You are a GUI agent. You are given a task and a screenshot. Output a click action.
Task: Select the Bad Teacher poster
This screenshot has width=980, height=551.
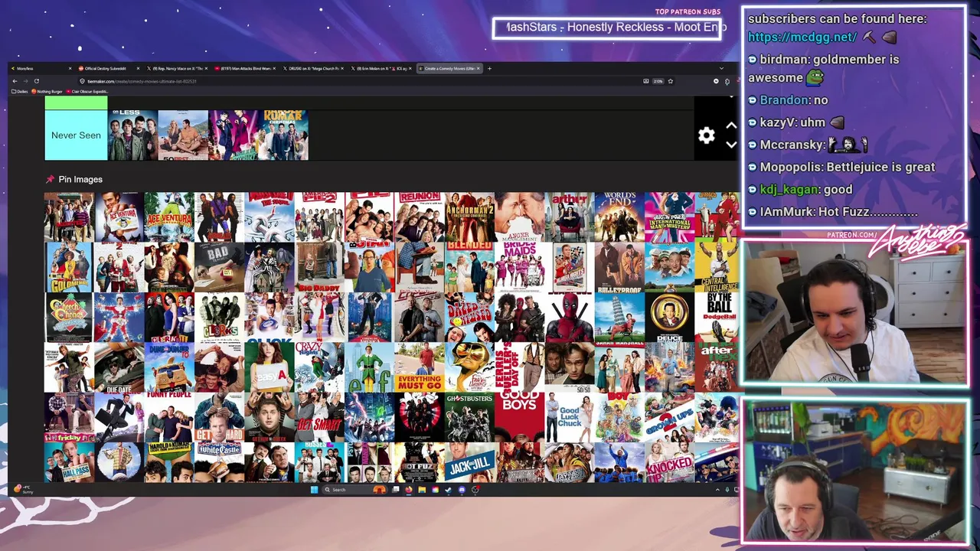tap(219, 266)
